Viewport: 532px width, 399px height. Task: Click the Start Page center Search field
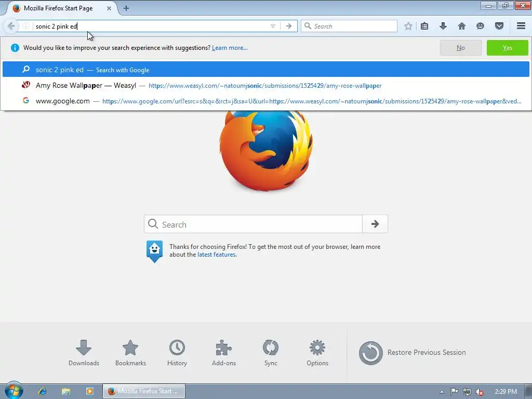(x=253, y=224)
